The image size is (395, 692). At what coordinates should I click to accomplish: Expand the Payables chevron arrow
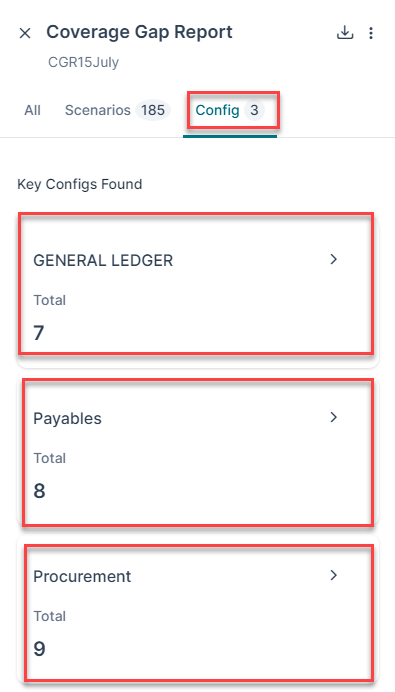click(x=334, y=417)
